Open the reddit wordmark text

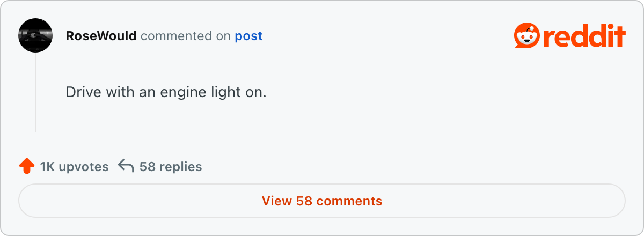click(583, 36)
